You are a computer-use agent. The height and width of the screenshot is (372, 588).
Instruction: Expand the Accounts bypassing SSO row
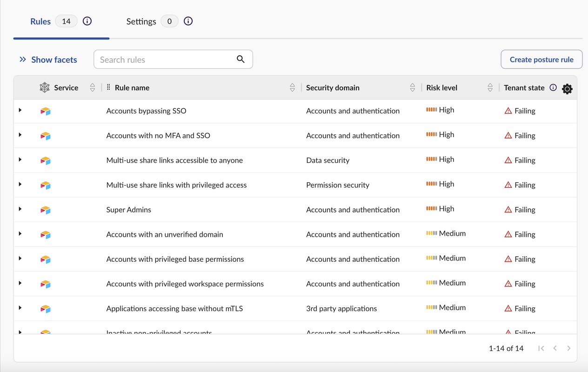20,110
